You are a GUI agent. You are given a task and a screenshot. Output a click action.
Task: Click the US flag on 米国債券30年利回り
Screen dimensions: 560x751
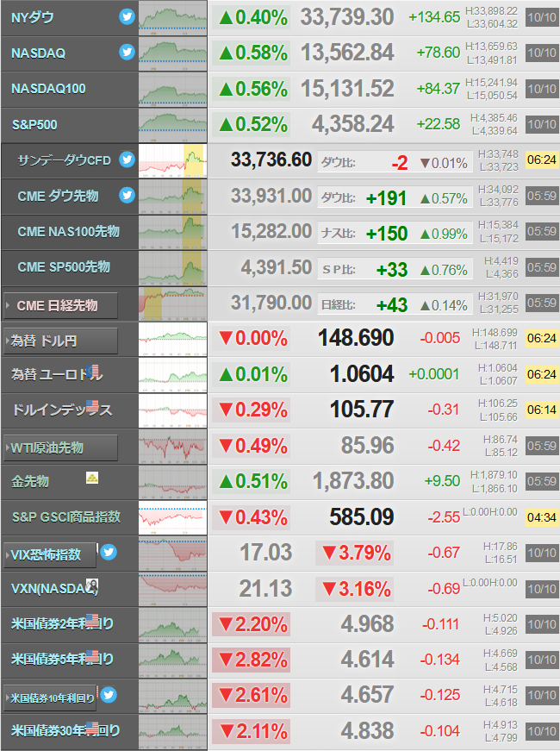pos(92,728)
